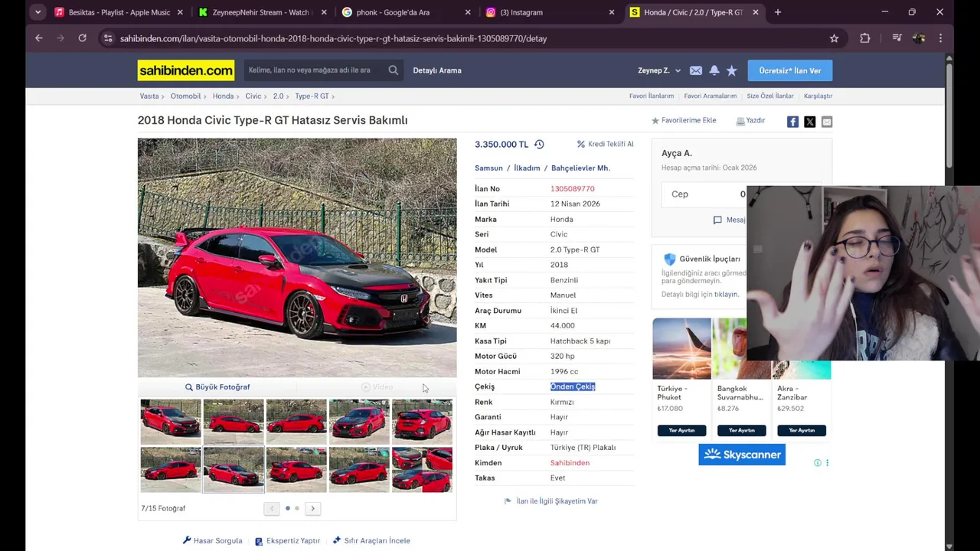This screenshot has width=980, height=551.
Task: Go to previous photo thumbnail page
Action: (x=271, y=508)
